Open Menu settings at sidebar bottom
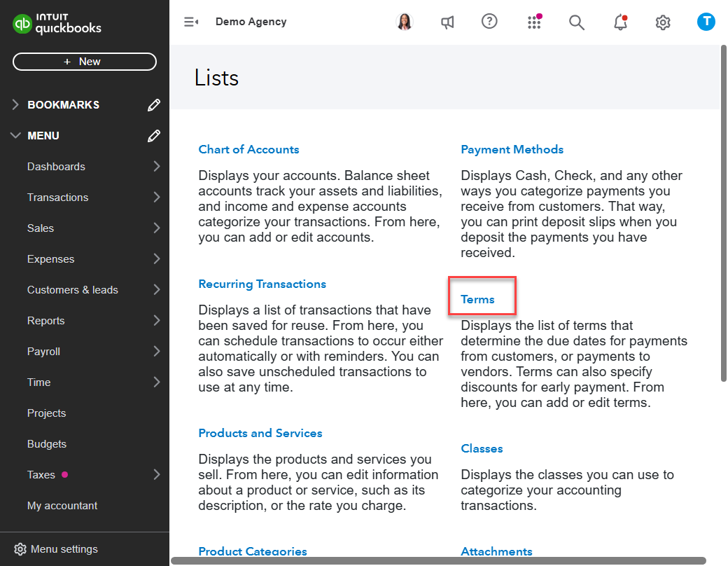 pos(55,549)
